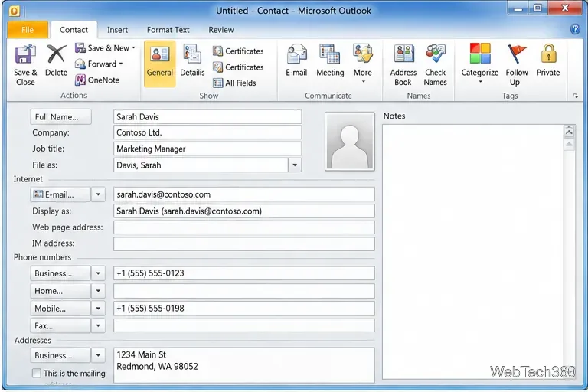Click in the Notes text area

tap(473, 252)
